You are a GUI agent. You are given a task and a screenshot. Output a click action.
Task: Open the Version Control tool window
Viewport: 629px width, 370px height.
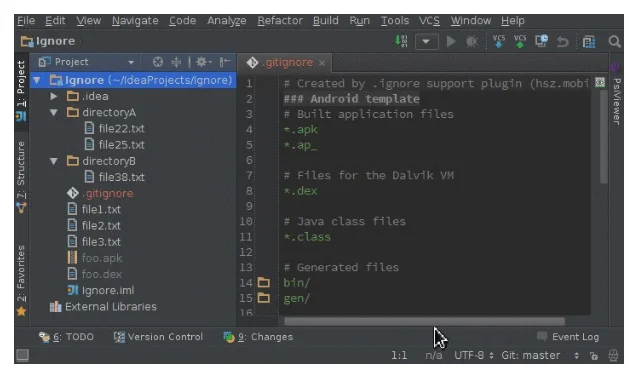[158, 337]
